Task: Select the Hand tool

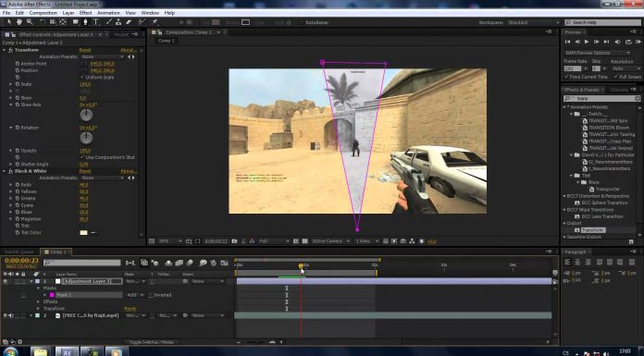Action: (x=19, y=22)
